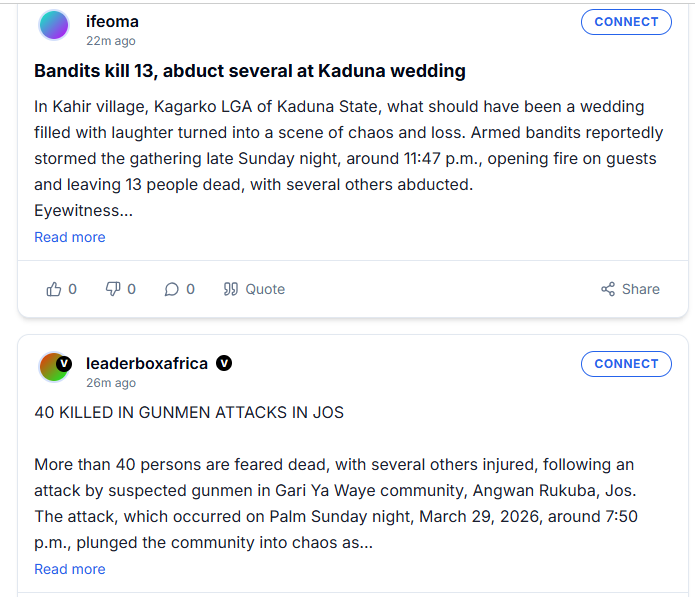Click leaderboxafrica's verified badge
This screenshot has height=597, width=695.
(x=224, y=363)
